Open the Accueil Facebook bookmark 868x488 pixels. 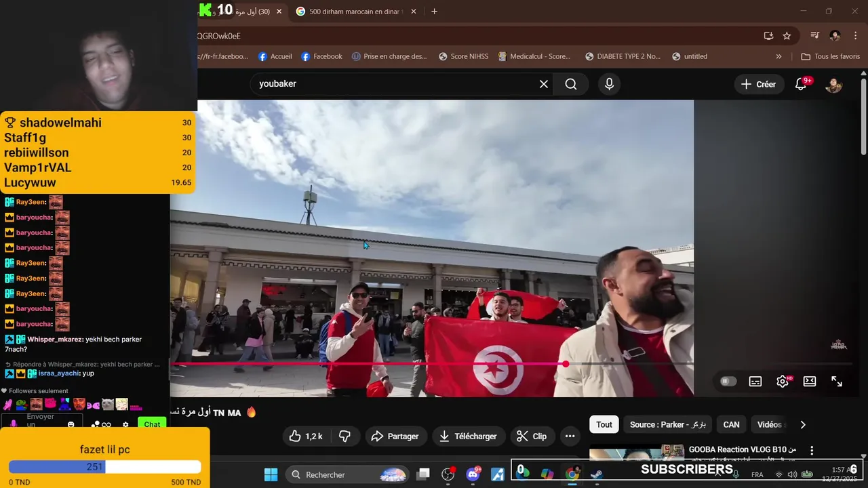click(275, 57)
